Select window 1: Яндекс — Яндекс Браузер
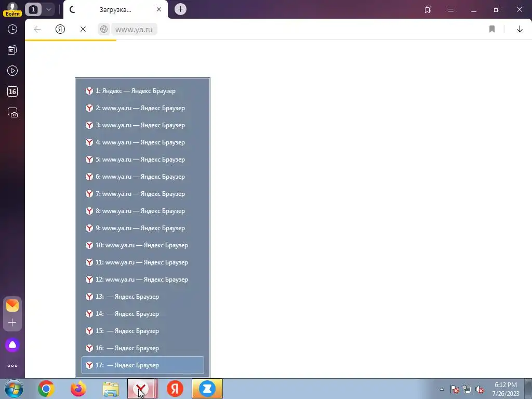This screenshot has width=532, height=399. pyautogui.click(x=143, y=91)
